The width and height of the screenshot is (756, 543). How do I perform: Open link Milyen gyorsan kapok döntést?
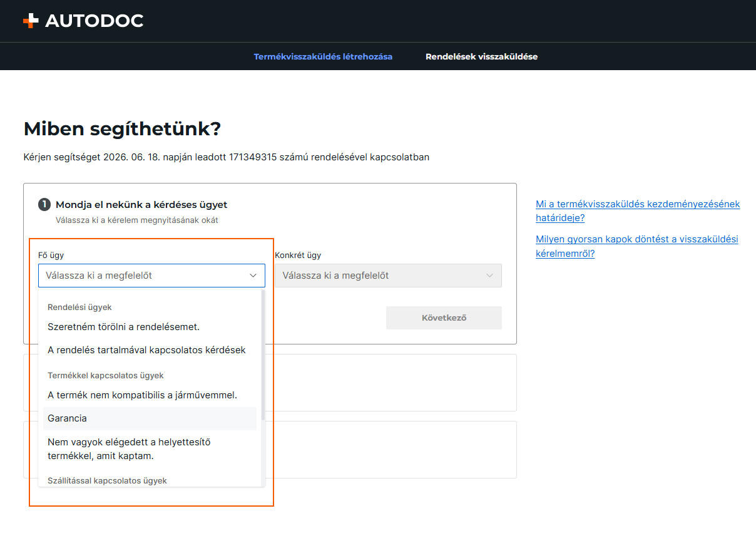click(x=637, y=247)
